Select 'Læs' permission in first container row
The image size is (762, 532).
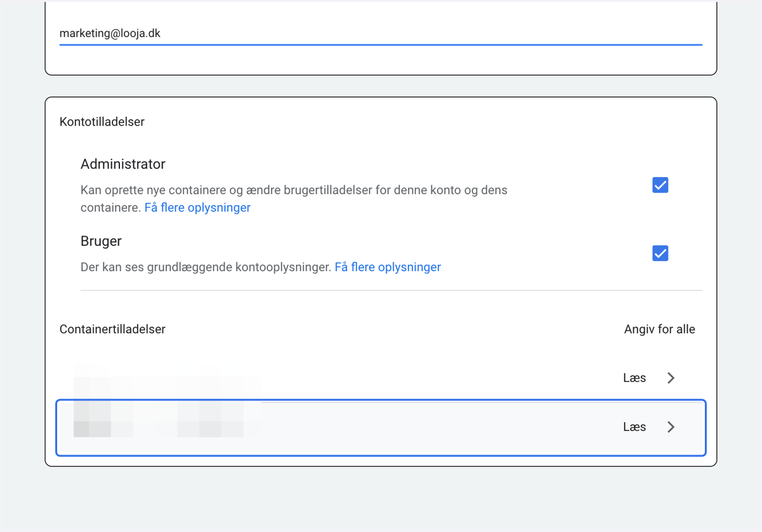tap(634, 378)
